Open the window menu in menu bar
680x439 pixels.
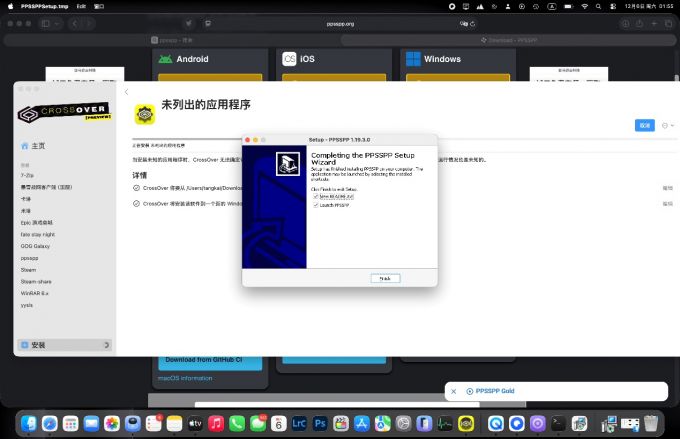coord(99,7)
